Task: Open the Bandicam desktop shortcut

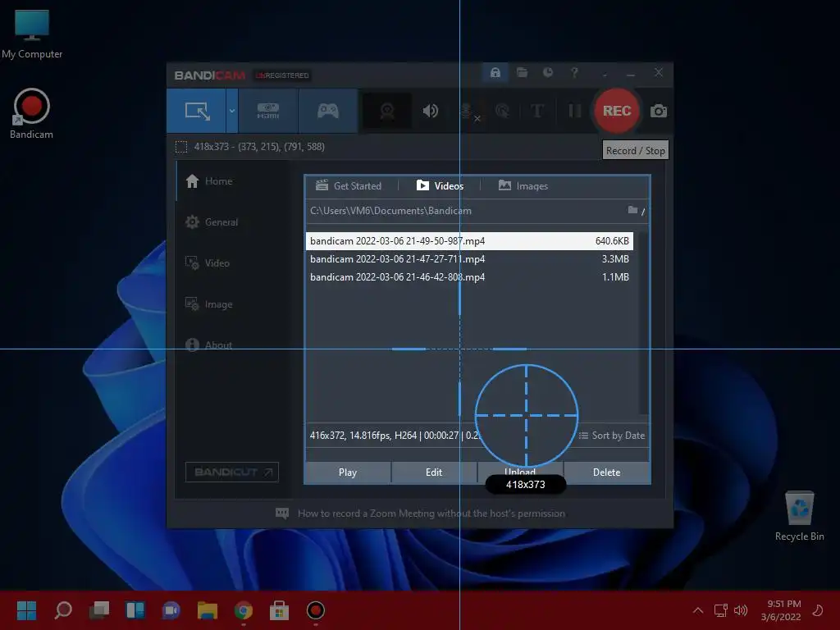Action: [x=32, y=114]
